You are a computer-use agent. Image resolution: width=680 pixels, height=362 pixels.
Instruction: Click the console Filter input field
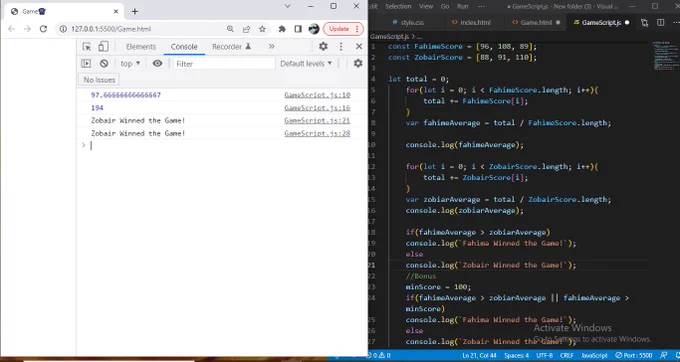(x=224, y=64)
